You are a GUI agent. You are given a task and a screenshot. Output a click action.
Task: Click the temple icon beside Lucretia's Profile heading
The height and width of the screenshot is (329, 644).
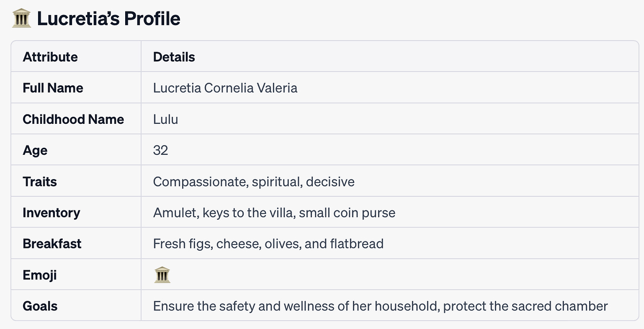[x=21, y=19]
